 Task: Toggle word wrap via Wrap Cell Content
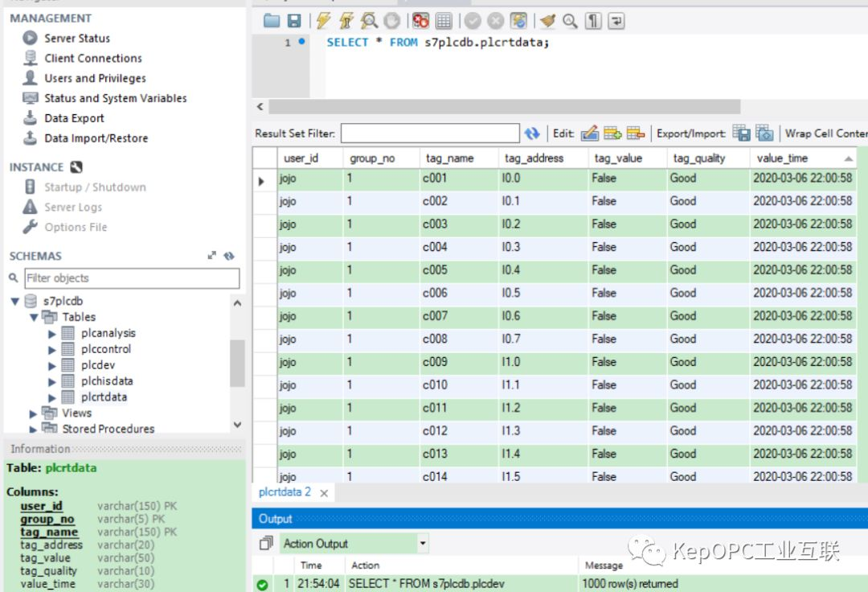[820, 132]
